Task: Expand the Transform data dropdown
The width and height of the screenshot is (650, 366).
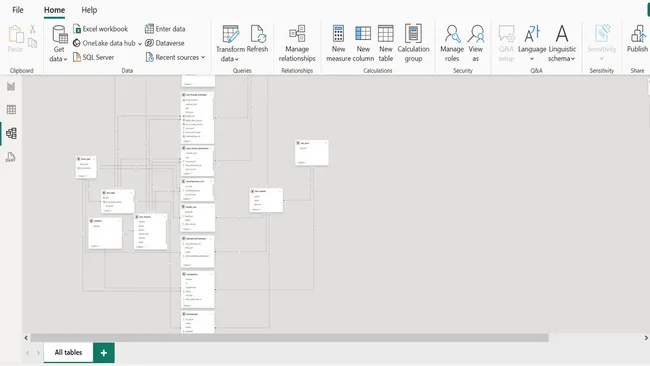Action: click(x=237, y=59)
